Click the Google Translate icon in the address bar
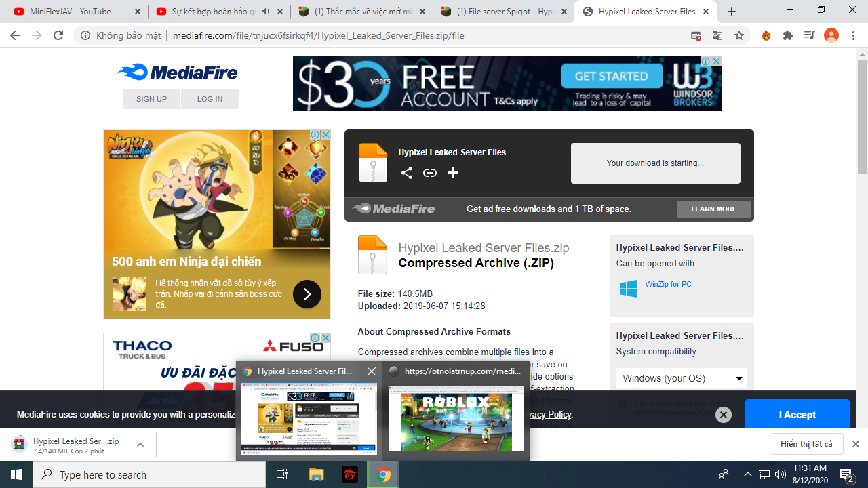This screenshot has height=488, width=868. point(717,35)
